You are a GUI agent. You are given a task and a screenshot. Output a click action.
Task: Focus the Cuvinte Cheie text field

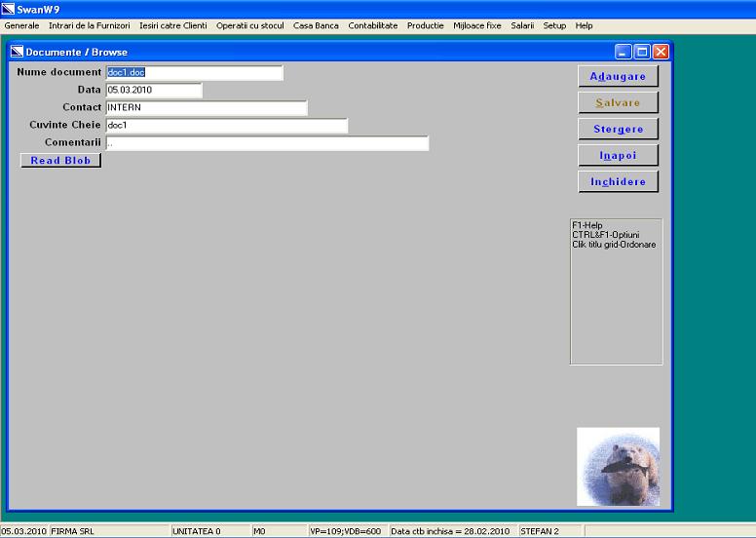point(226,125)
